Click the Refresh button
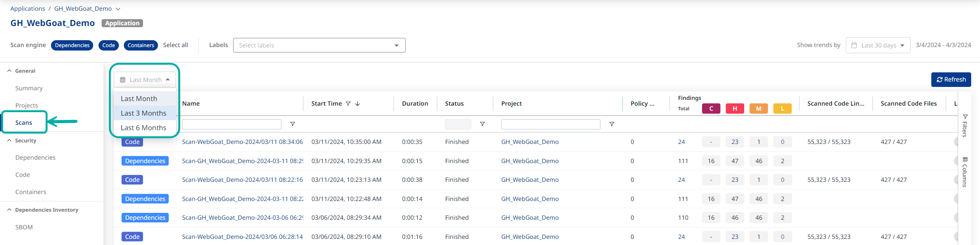 tap(951, 80)
